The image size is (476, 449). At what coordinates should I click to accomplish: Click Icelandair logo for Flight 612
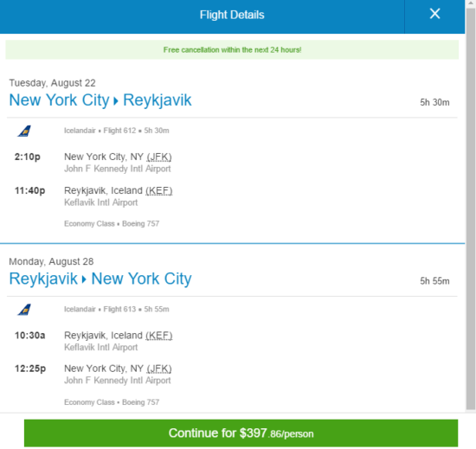click(x=24, y=131)
